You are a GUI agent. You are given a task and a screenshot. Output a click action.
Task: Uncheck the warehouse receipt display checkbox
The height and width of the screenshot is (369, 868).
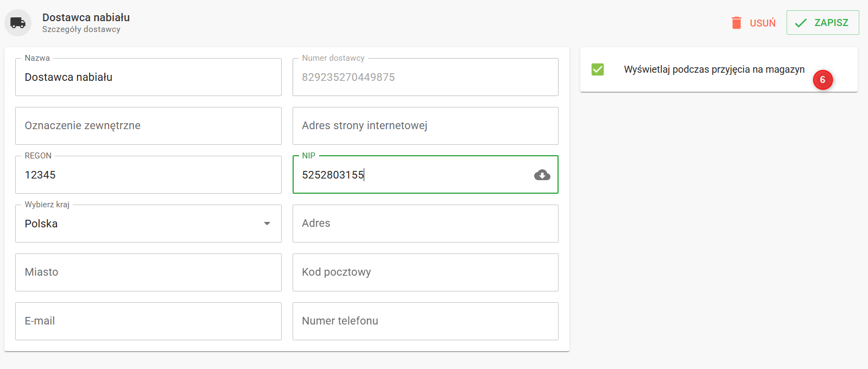pyautogui.click(x=598, y=69)
